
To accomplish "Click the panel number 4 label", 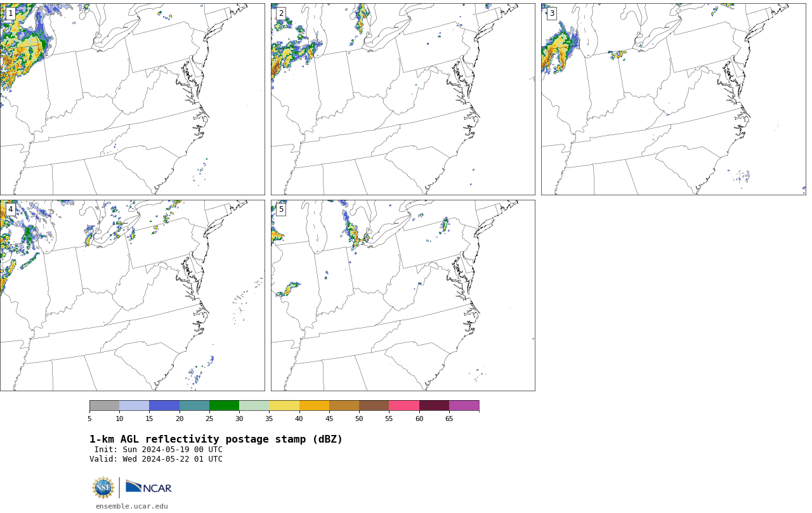I will (x=10, y=209).
